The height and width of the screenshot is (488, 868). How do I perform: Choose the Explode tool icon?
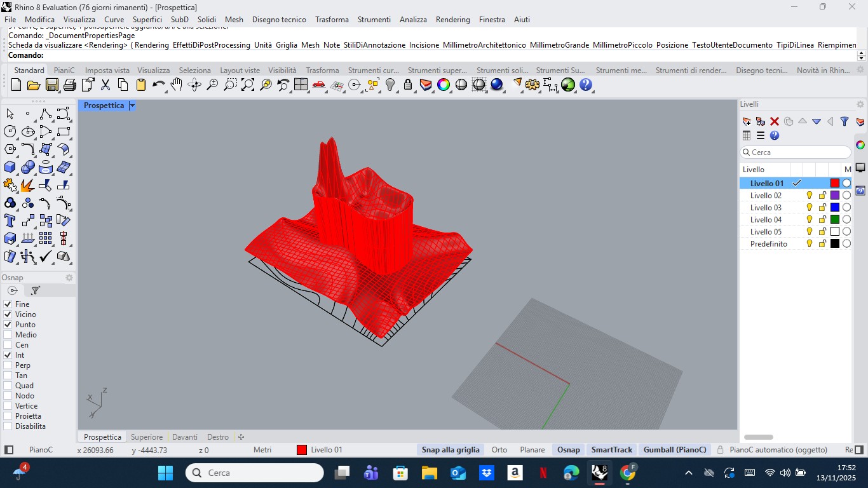click(27, 185)
